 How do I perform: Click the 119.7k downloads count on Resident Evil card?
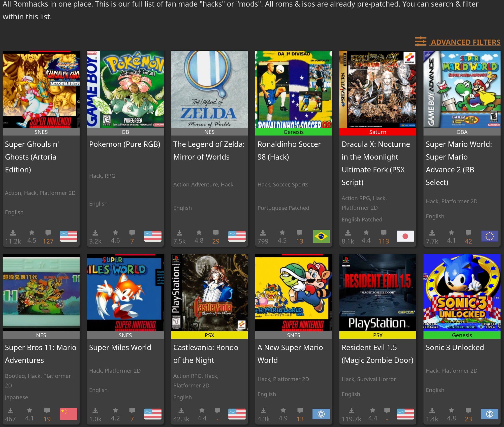tap(351, 419)
